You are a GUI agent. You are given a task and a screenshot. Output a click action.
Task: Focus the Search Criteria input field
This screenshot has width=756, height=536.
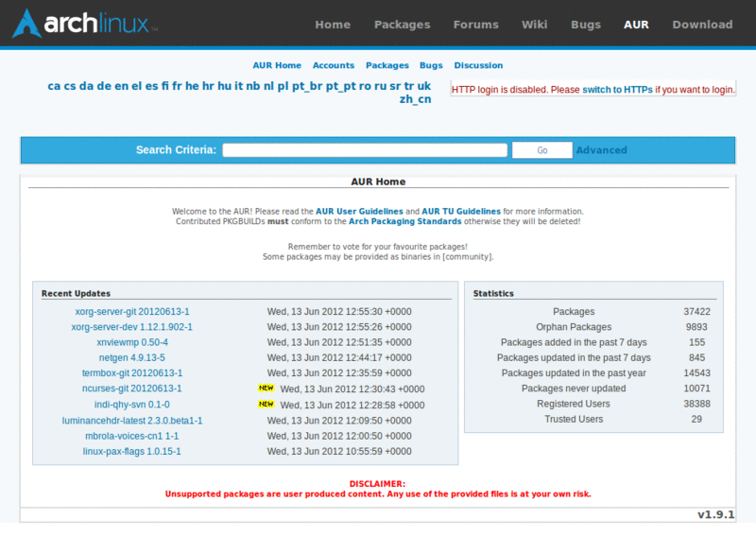click(365, 150)
